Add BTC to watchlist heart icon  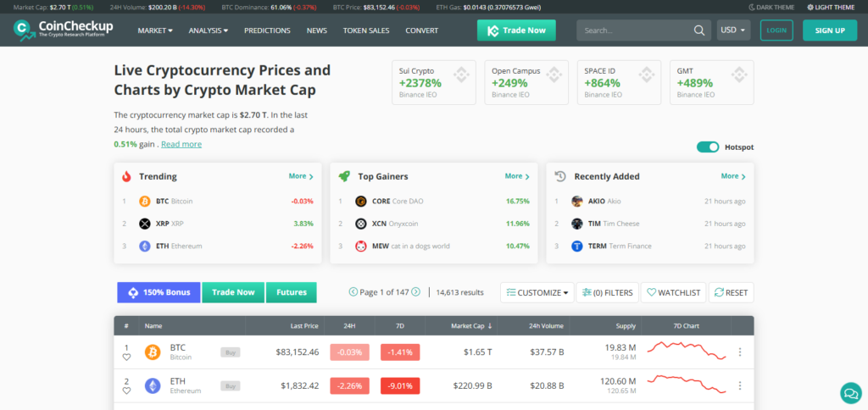coord(126,357)
